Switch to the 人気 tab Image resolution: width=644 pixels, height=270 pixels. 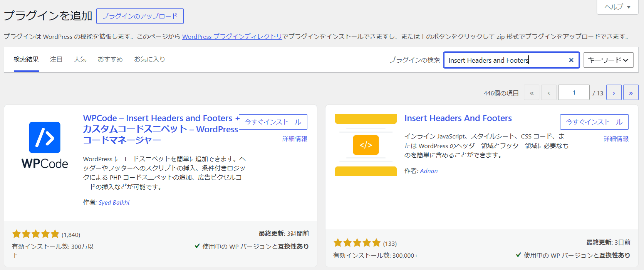(x=80, y=59)
